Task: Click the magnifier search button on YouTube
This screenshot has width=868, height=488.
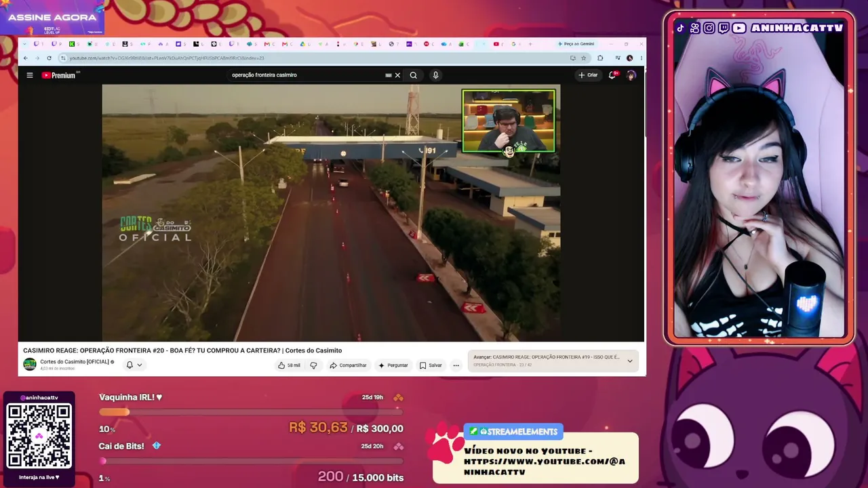Action: (x=413, y=75)
